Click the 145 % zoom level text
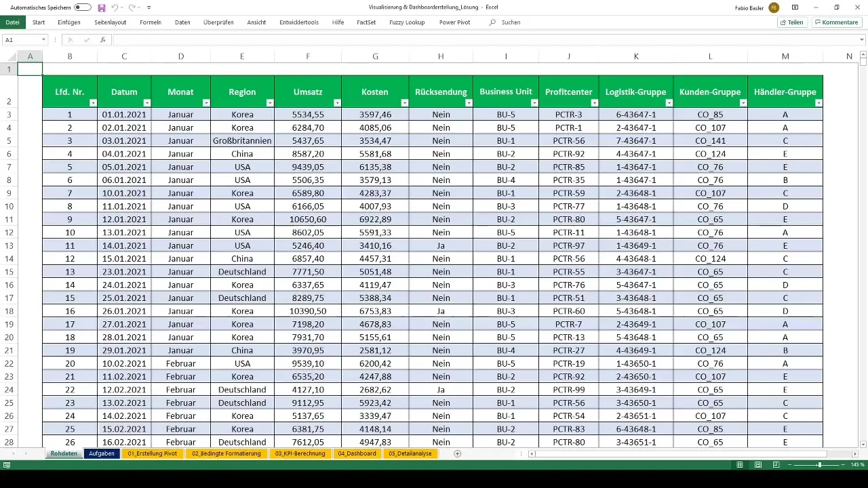 [x=858, y=465]
